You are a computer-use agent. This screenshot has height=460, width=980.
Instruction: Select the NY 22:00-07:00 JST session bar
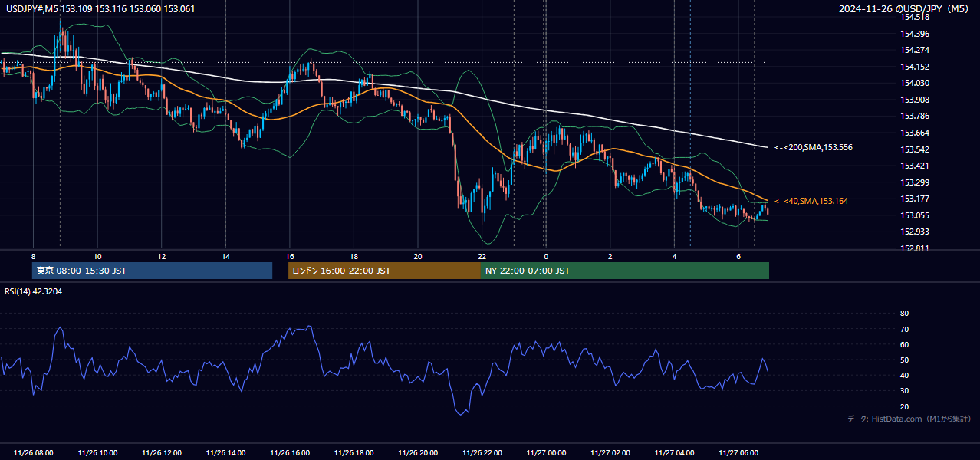[625, 271]
